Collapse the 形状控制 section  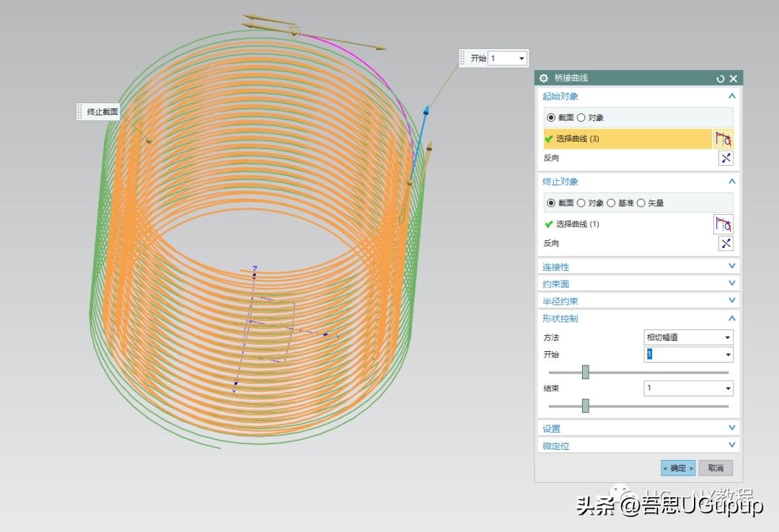point(731,318)
